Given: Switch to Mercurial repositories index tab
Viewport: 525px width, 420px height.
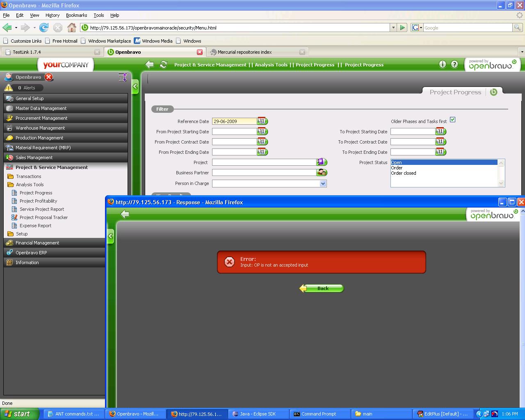Looking at the screenshot, I should (x=244, y=52).
